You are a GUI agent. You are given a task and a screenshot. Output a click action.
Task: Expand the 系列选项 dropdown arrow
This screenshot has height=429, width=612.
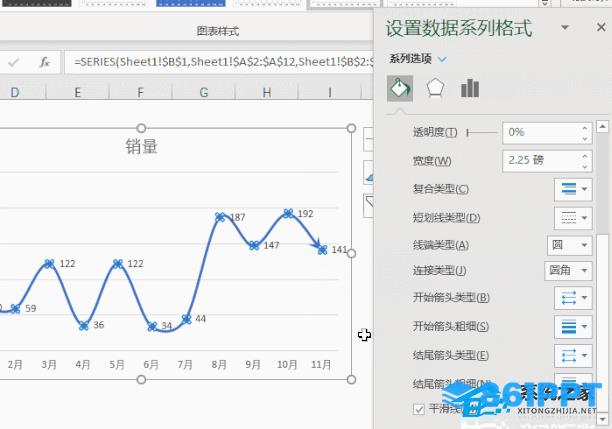pyautogui.click(x=442, y=59)
